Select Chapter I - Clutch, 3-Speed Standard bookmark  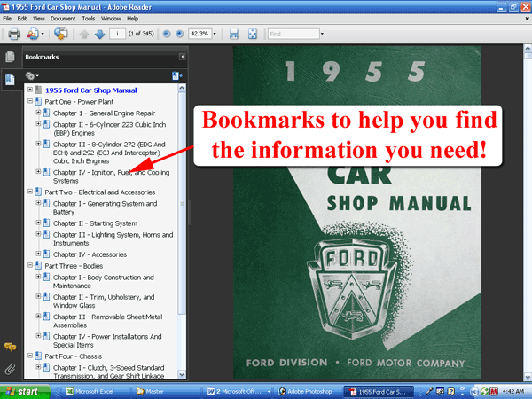pos(108,372)
